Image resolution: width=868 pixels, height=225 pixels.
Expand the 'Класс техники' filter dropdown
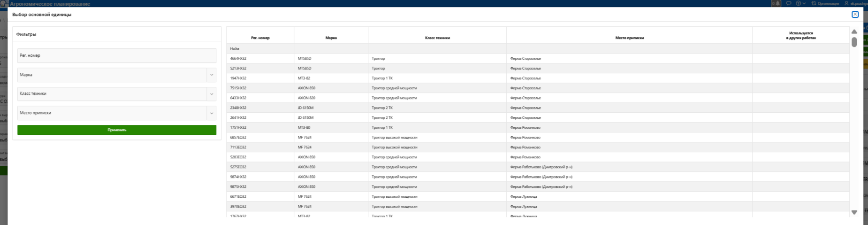[x=211, y=94]
